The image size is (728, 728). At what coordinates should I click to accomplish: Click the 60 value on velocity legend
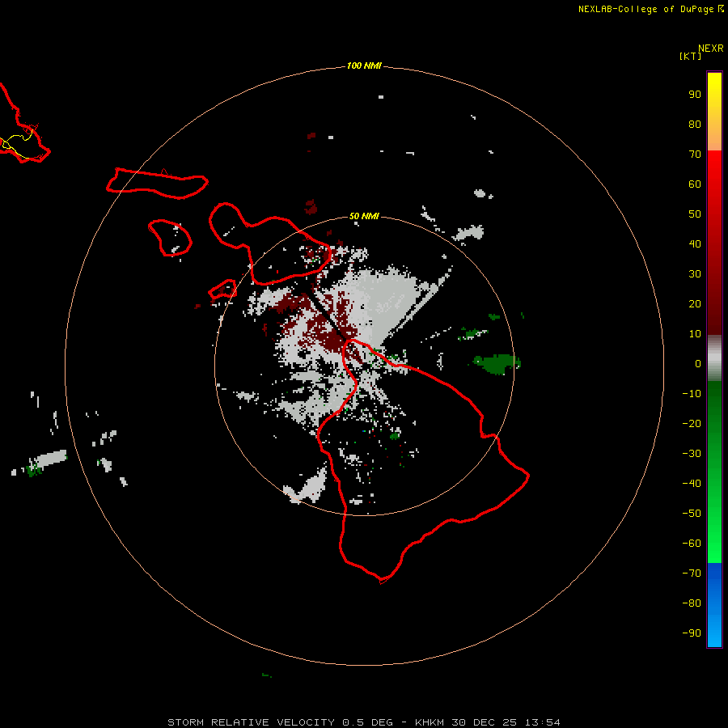point(695,184)
